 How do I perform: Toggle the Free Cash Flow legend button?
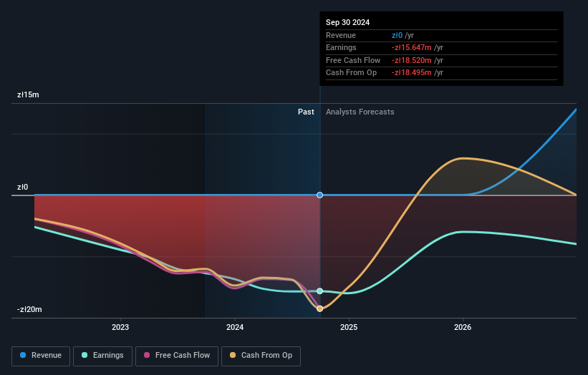(177, 356)
